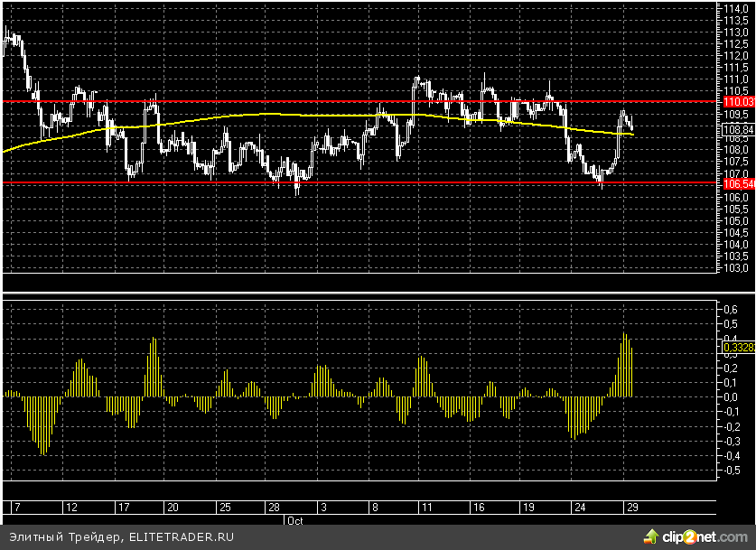Click the 0.0 level on indicator scale
This screenshot has height=550, width=756.
tap(730, 396)
